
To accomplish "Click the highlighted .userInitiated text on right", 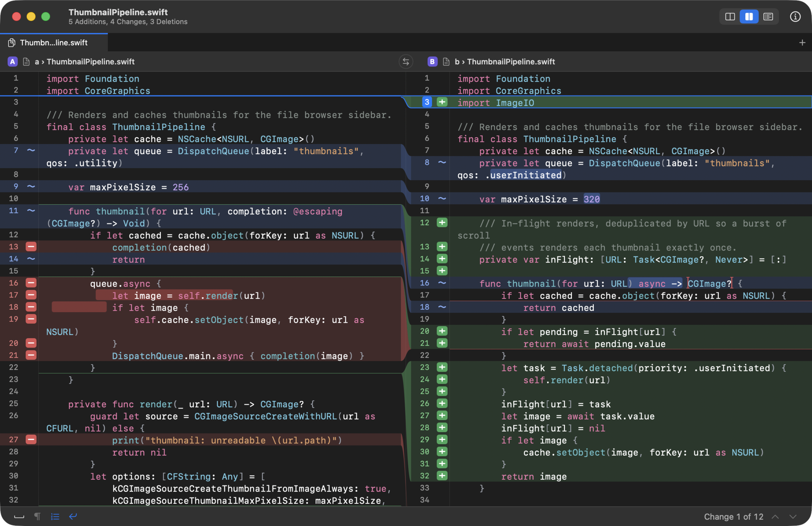I will 526,175.
